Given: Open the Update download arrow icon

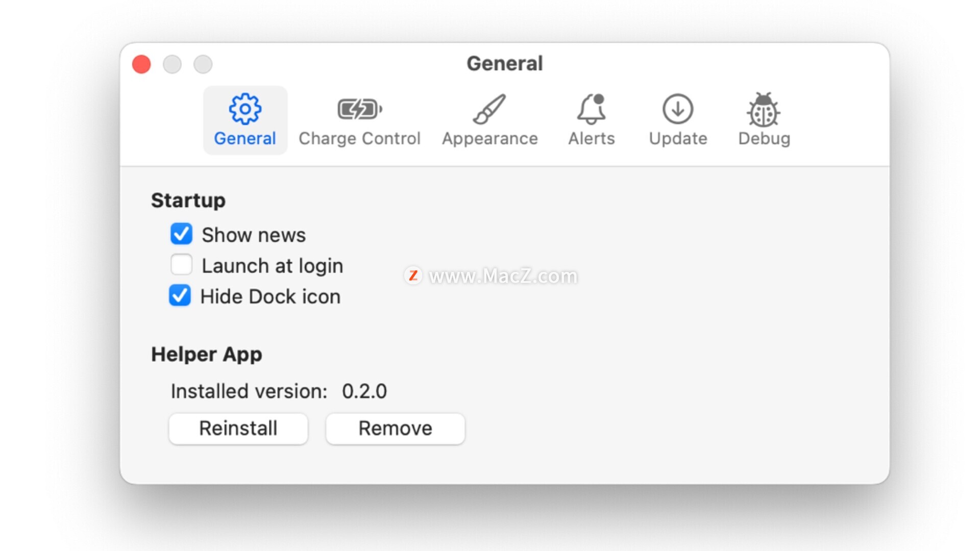Looking at the screenshot, I should [x=678, y=109].
